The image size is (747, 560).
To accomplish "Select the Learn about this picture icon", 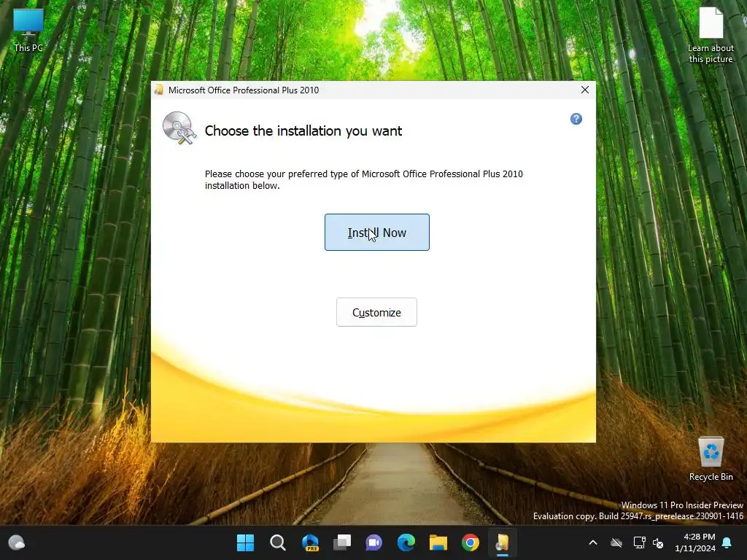I will coord(711,35).
